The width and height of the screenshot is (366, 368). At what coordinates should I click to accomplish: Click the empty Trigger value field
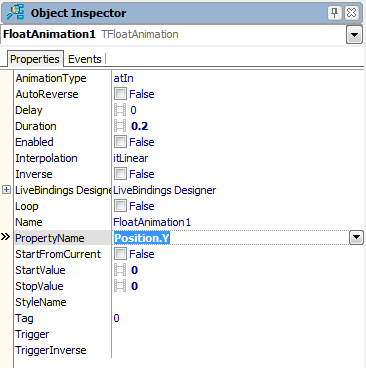[238, 334]
